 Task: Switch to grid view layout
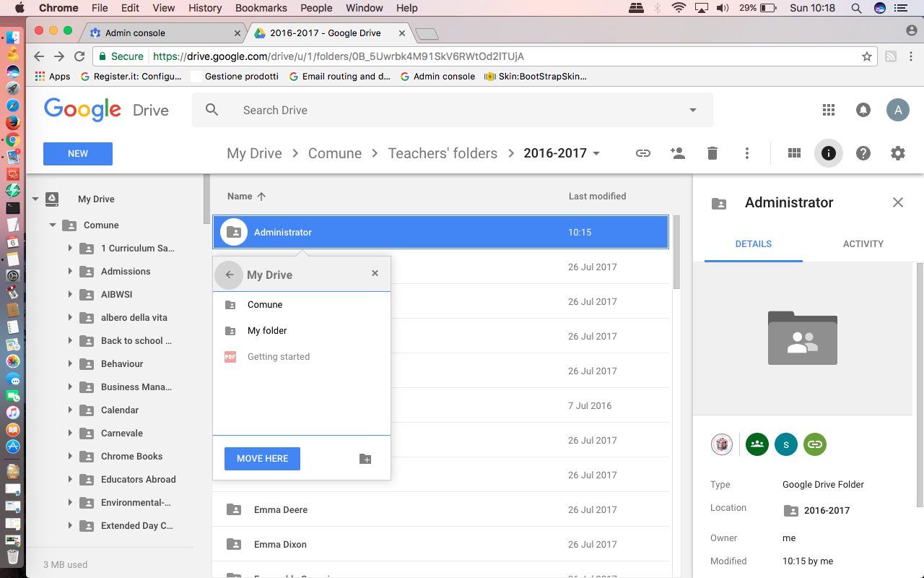[x=794, y=153]
